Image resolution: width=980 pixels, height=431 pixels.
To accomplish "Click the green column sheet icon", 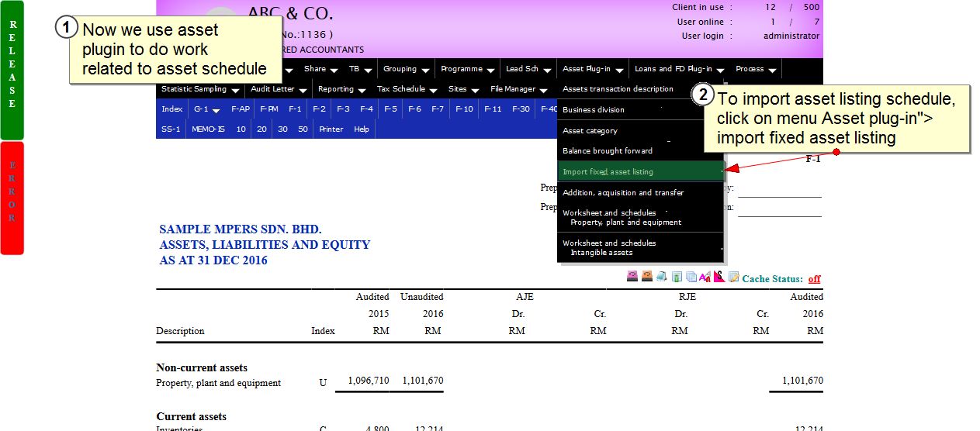I will 677,277.
